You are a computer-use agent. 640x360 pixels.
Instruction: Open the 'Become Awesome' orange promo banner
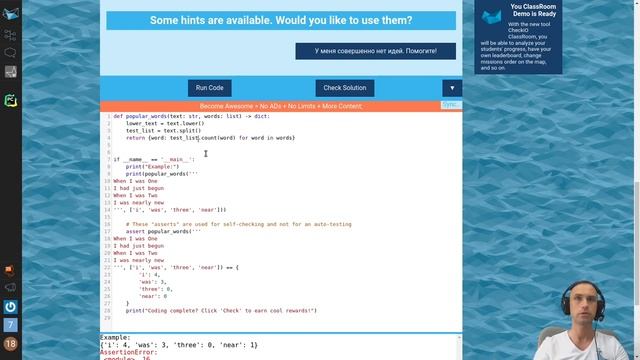[x=281, y=106]
